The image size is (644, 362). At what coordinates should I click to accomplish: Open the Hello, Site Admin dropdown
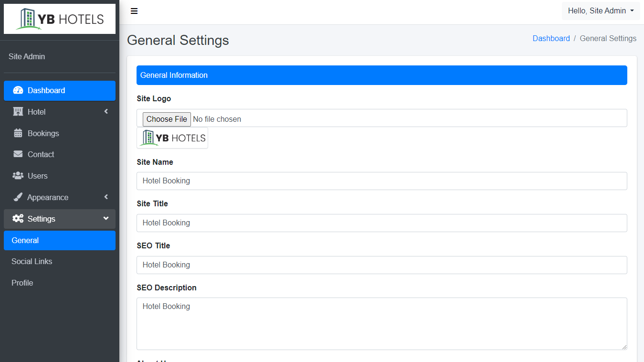tap(601, 11)
